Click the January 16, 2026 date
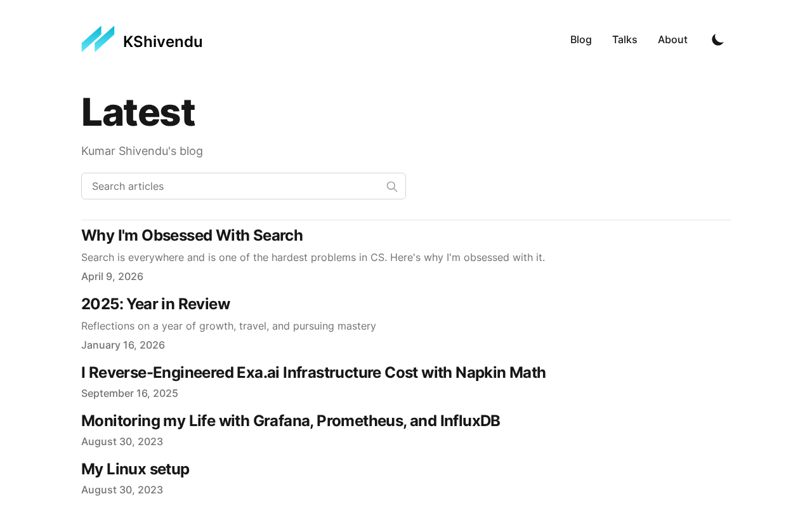 pos(123,345)
